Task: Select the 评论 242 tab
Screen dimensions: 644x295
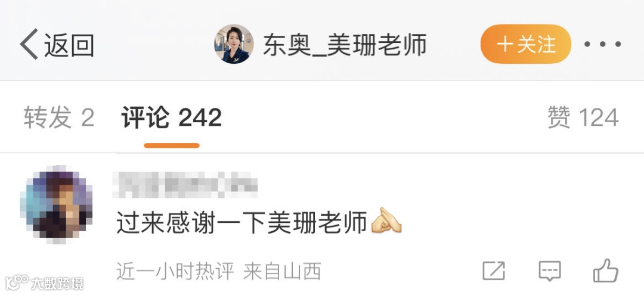Action: (172, 118)
